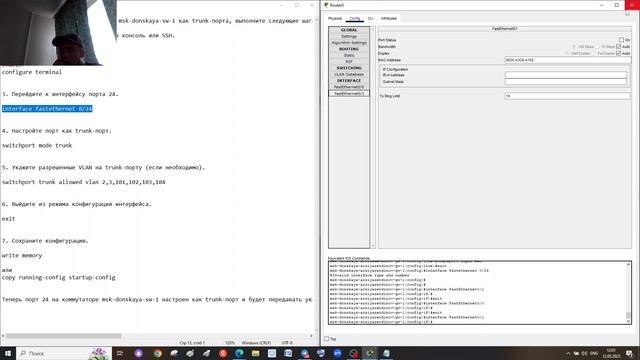This screenshot has height=360, width=640.
Task: Click the Tx Ring Limit field
Action: (567, 96)
